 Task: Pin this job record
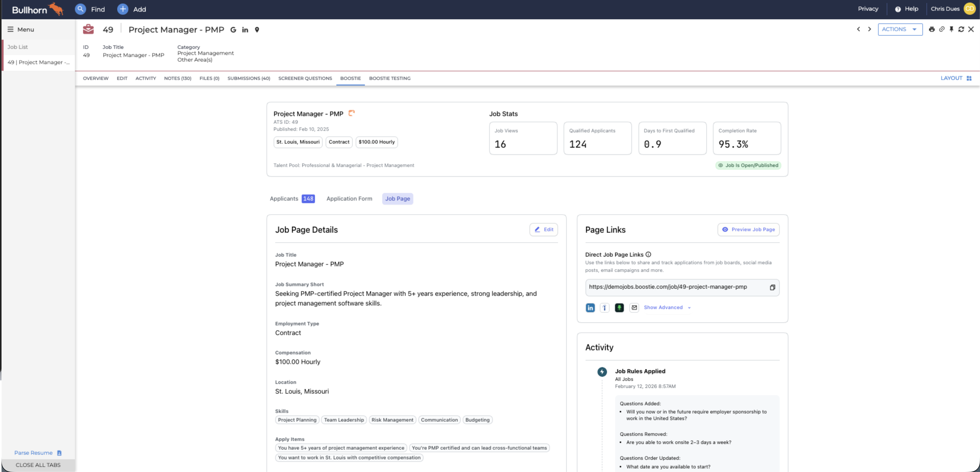tap(951, 29)
